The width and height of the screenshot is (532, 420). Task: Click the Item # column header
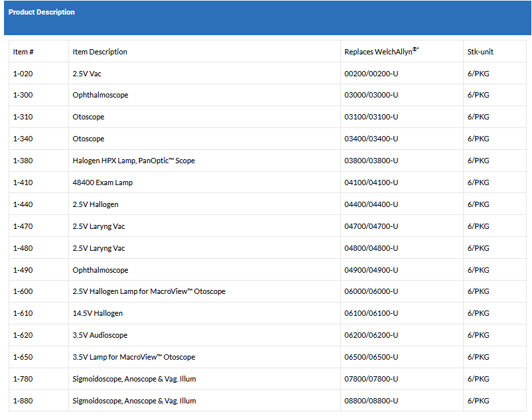point(24,52)
